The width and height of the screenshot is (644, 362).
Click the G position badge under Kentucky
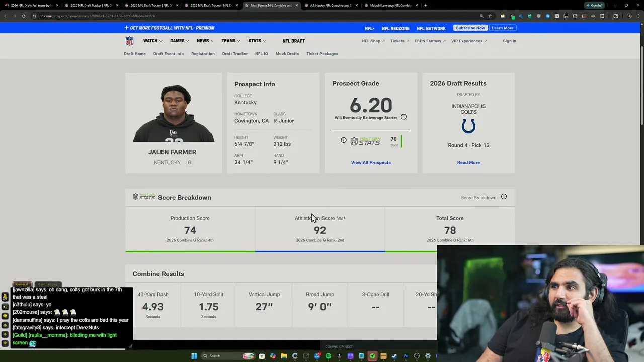point(189,162)
